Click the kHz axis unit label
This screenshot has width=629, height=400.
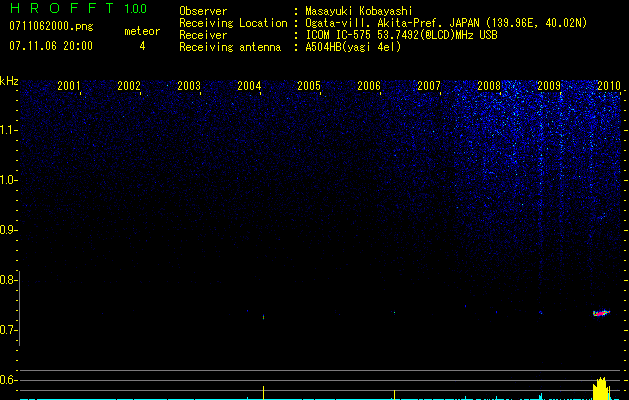click(x=9, y=81)
